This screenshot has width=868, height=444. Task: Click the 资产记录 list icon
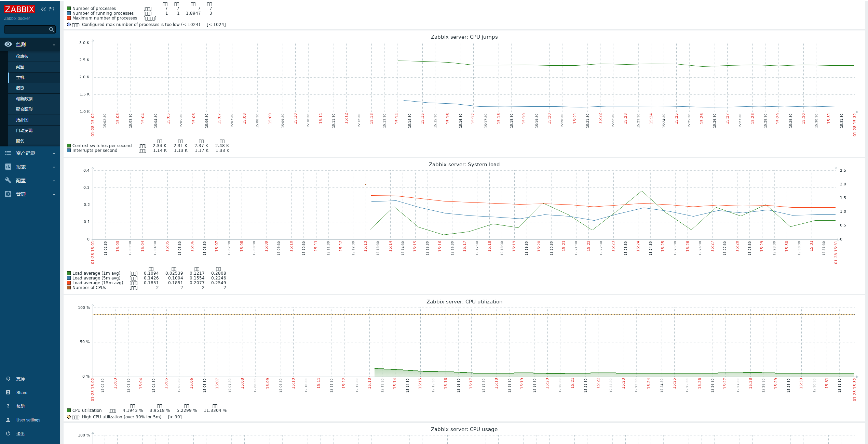(8, 153)
